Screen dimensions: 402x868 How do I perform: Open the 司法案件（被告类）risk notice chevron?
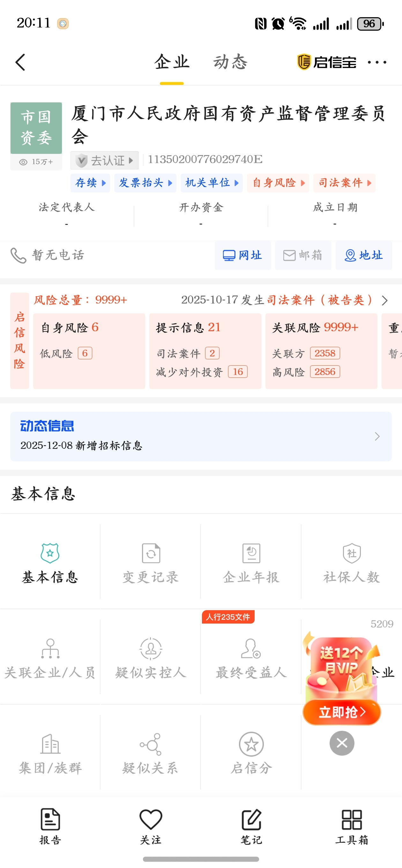[x=384, y=300]
